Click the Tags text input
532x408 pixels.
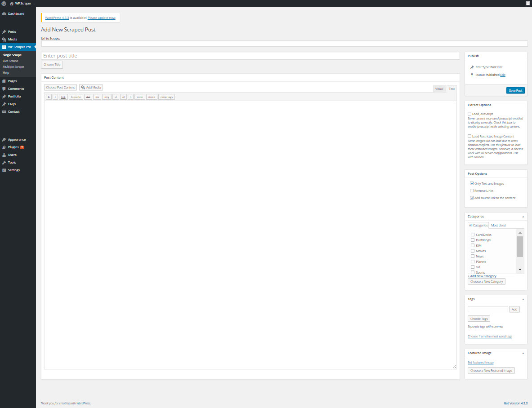coord(487,310)
